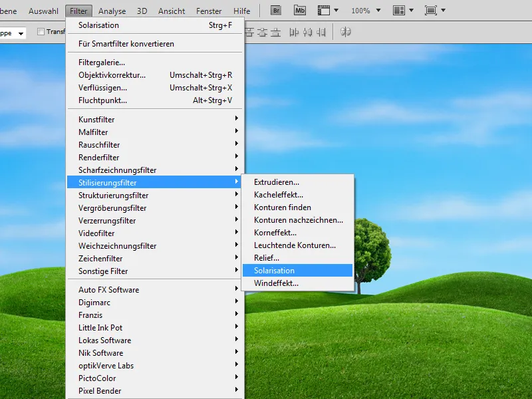Expand the Digimarc submenu
The width and height of the screenshot is (532, 399).
point(155,303)
